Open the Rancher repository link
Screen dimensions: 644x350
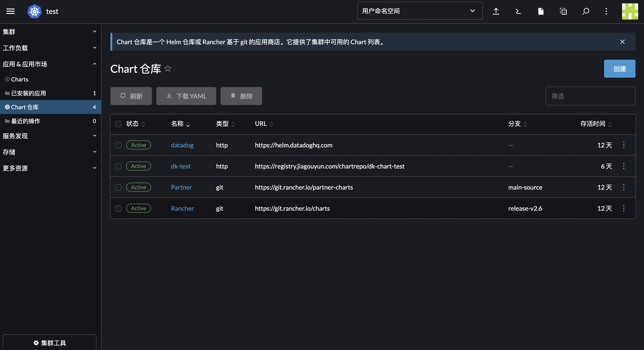[x=182, y=208]
